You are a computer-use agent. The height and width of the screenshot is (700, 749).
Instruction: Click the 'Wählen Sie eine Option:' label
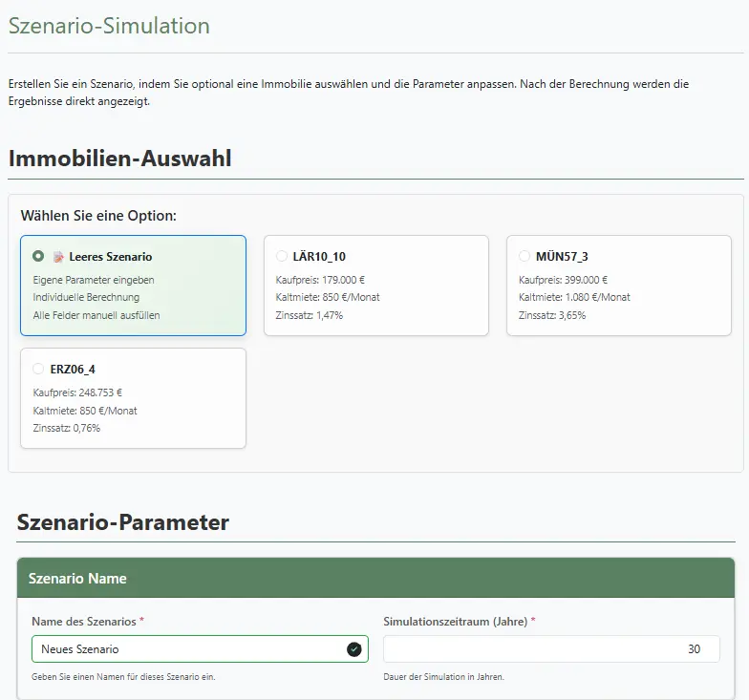coord(98,216)
